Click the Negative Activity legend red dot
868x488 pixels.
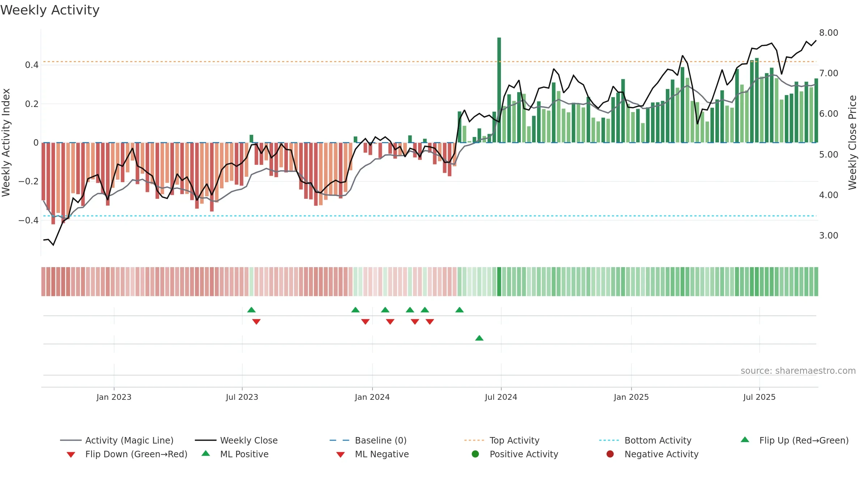(610, 454)
